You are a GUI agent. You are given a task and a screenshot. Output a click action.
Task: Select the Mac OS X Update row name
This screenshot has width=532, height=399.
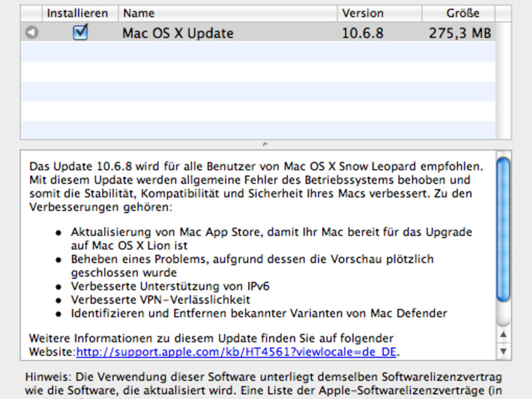178,33
